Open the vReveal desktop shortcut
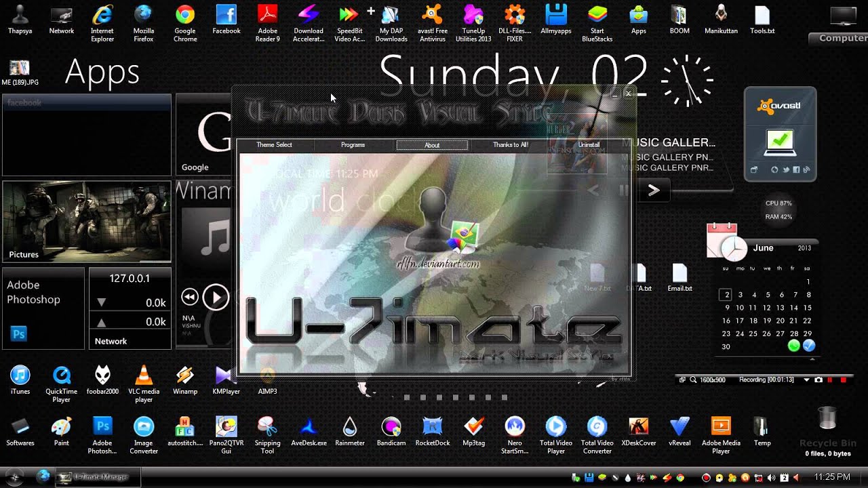 pyautogui.click(x=679, y=432)
